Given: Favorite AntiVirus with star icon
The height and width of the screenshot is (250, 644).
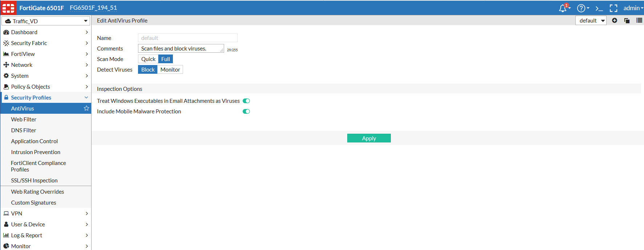Looking at the screenshot, I should [86, 108].
